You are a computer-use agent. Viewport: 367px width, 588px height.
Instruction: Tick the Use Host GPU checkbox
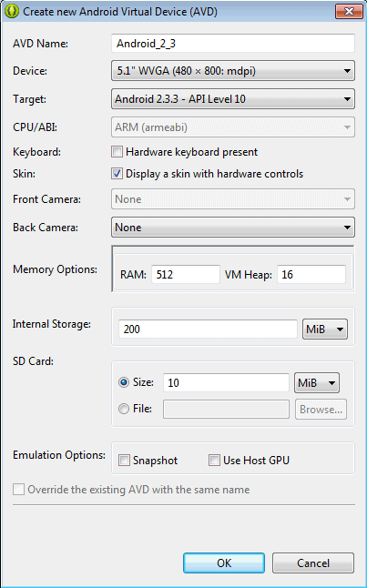coord(214,461)
